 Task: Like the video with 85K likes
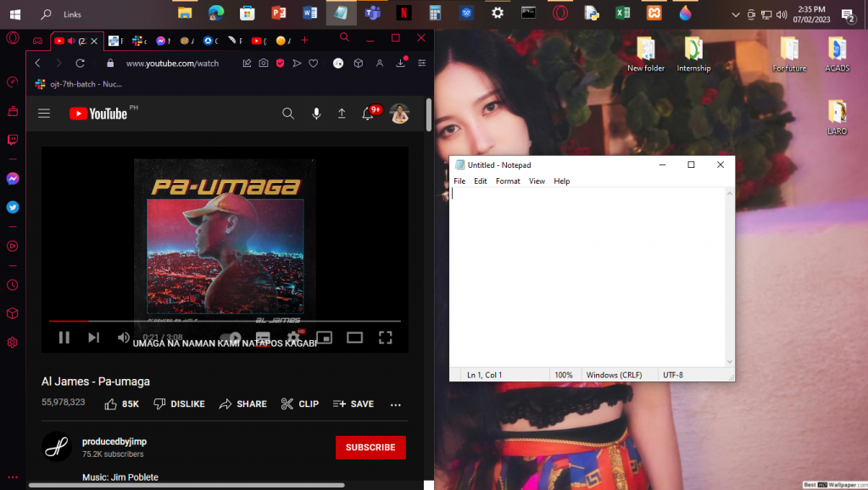tap(122, 404)
